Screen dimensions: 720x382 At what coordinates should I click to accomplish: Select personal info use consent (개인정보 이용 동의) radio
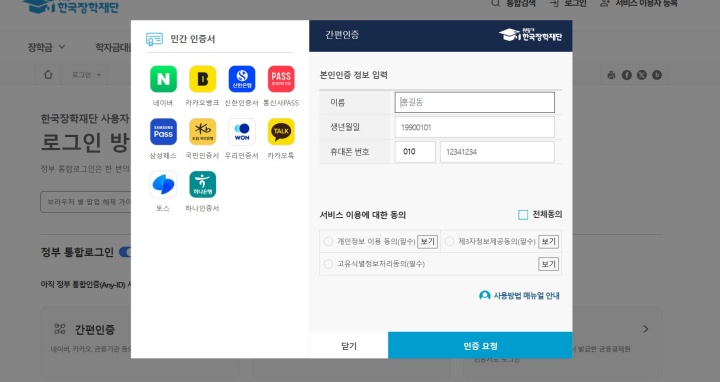[328, 242]
